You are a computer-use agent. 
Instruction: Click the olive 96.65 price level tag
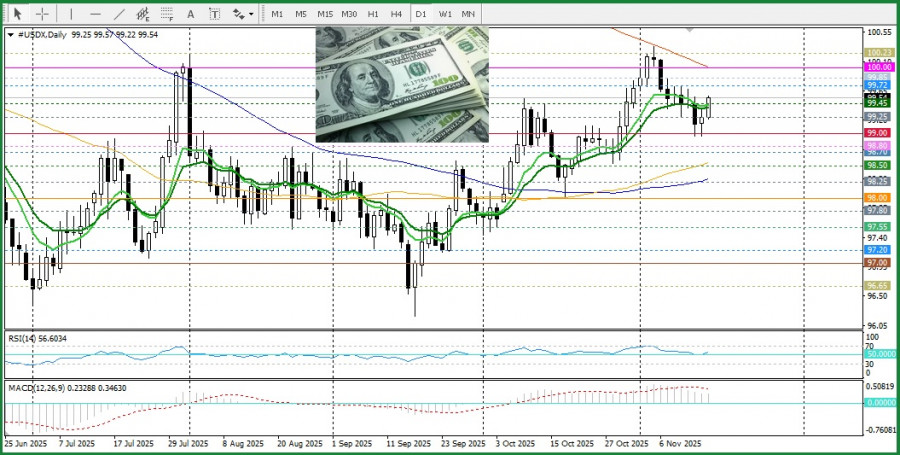coord(878,286)
